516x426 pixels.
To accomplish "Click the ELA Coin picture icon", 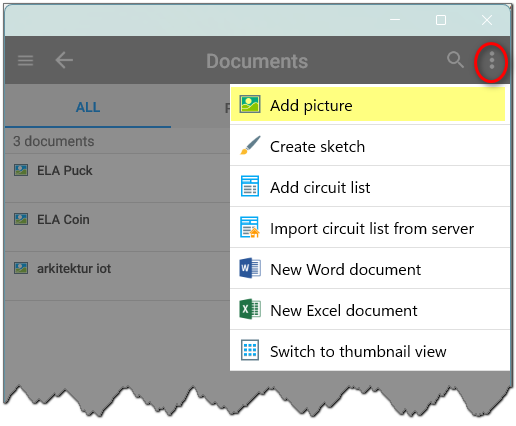I will pyautogui.click(x=21, y=219).
